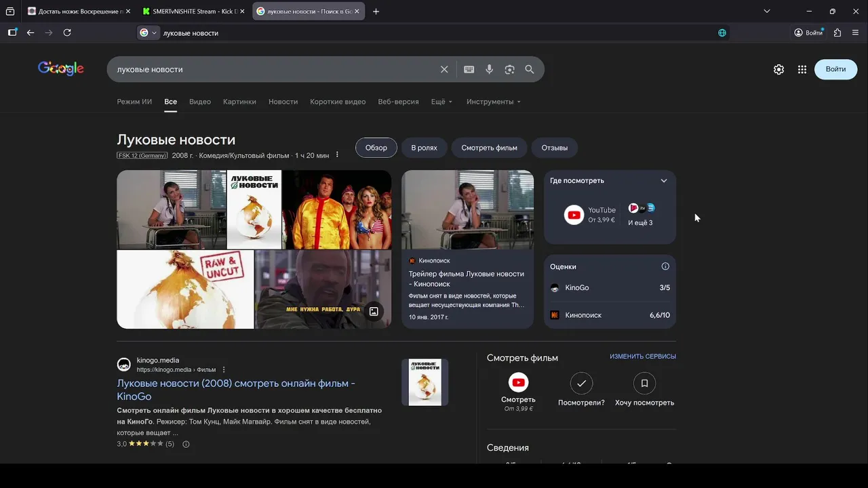This screenshot has width=868, height=488.
Task: Select the В ролях chip
Action: coord(424,148)
